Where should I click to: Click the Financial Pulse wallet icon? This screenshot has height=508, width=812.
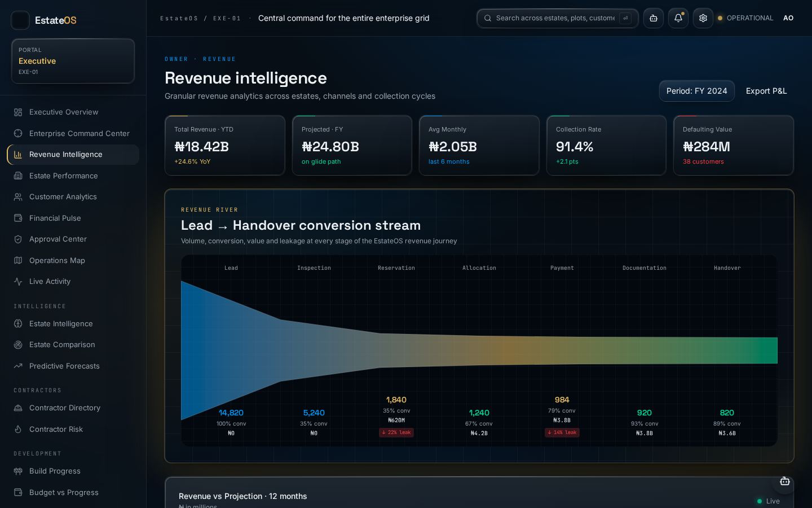18,218
